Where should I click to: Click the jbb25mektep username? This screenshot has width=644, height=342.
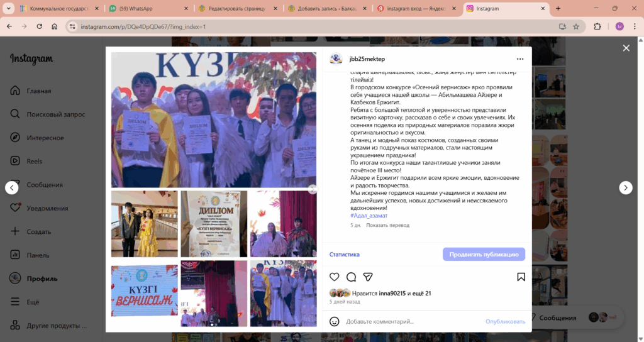367,59
